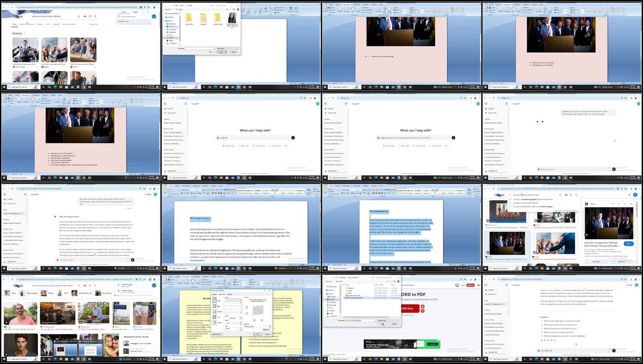Open Saved Pictures folder in Insert Picture dialog
Image resolution: width=643 pixels, height=364 pixels.
click(x=217, y=18)
